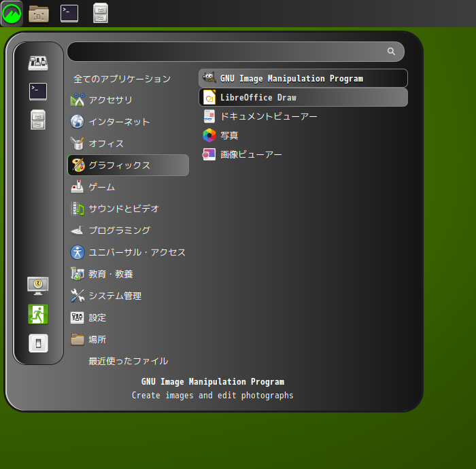Open プログラミング category label
Screen dimensions: 476x469
pyautogui.click(x=119, y=230)
